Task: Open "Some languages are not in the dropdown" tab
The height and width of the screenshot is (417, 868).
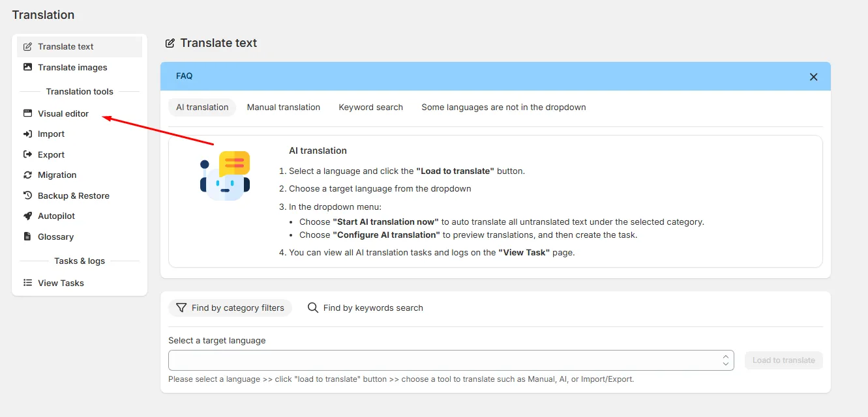Action: click(x=503, y=107)
